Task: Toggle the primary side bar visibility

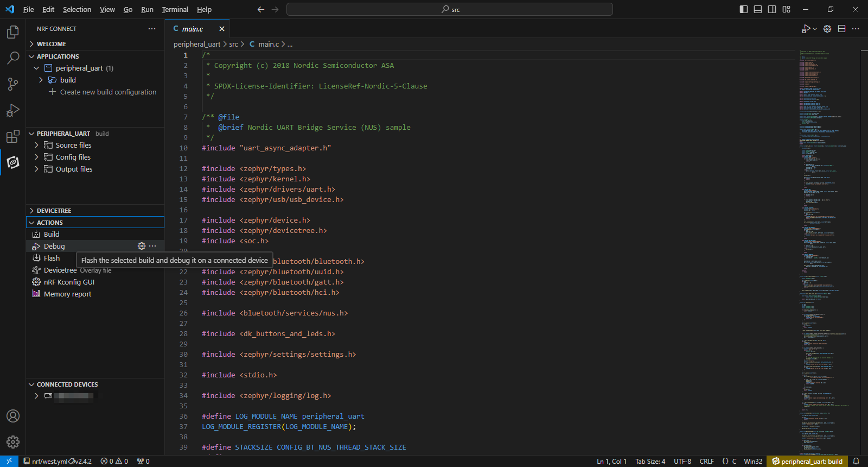Action: [x=744, y=9]
